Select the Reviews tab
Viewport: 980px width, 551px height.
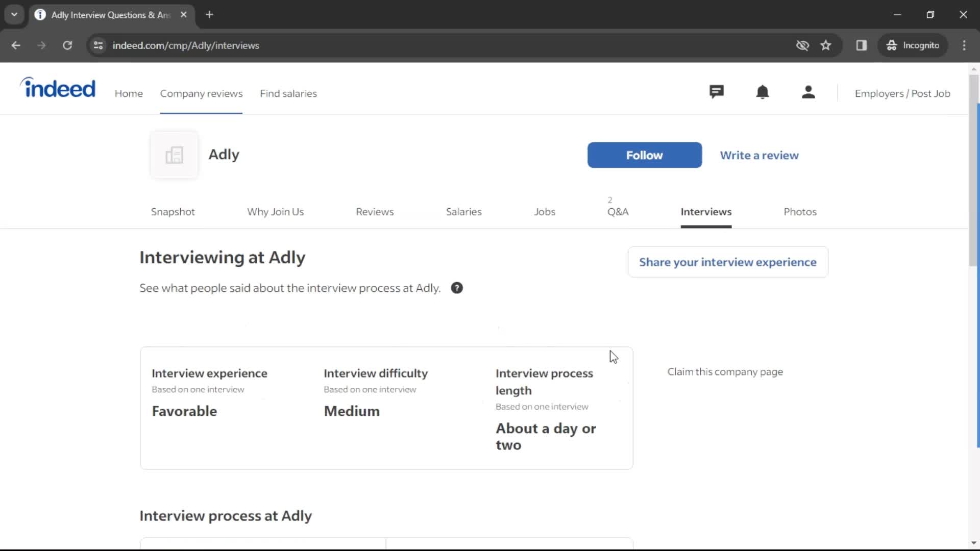(x=375, y=211)
